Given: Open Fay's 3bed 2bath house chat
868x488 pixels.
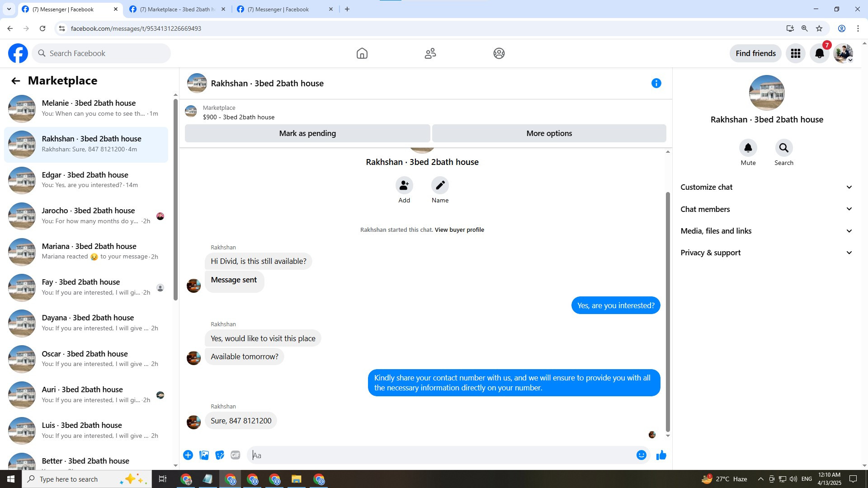Looking at the screenshot, I should point(86,287).
